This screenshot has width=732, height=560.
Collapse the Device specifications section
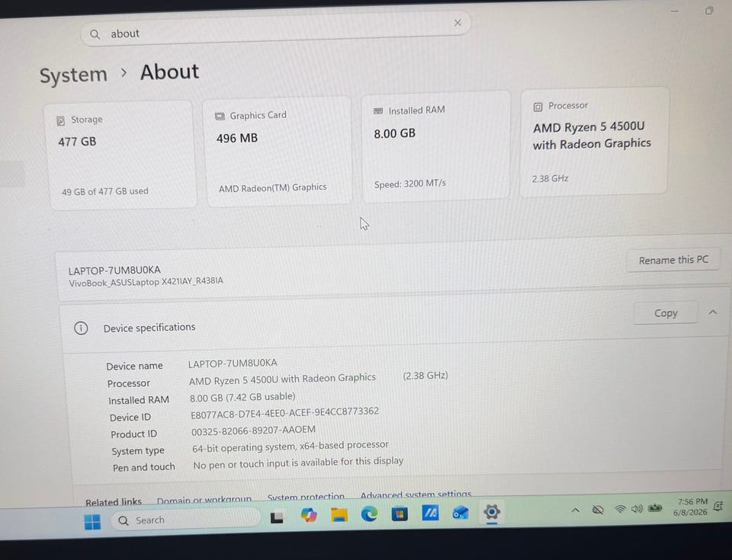[713, 312]
